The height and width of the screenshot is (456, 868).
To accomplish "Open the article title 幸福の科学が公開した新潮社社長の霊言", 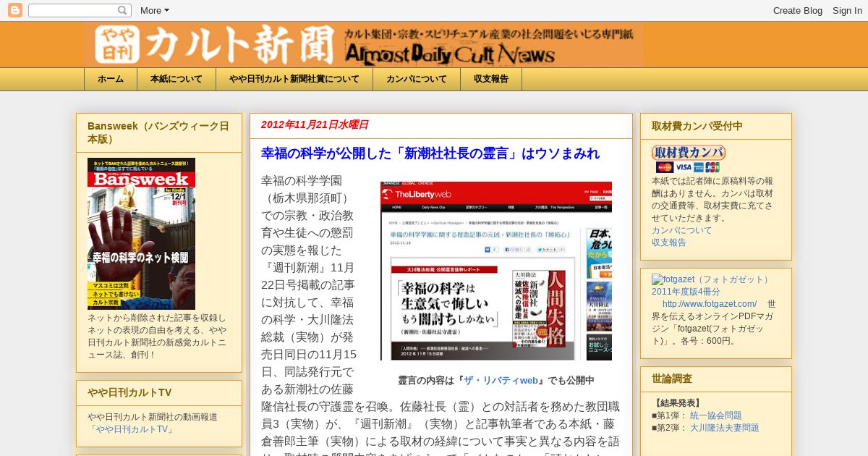I will [430, 153].
